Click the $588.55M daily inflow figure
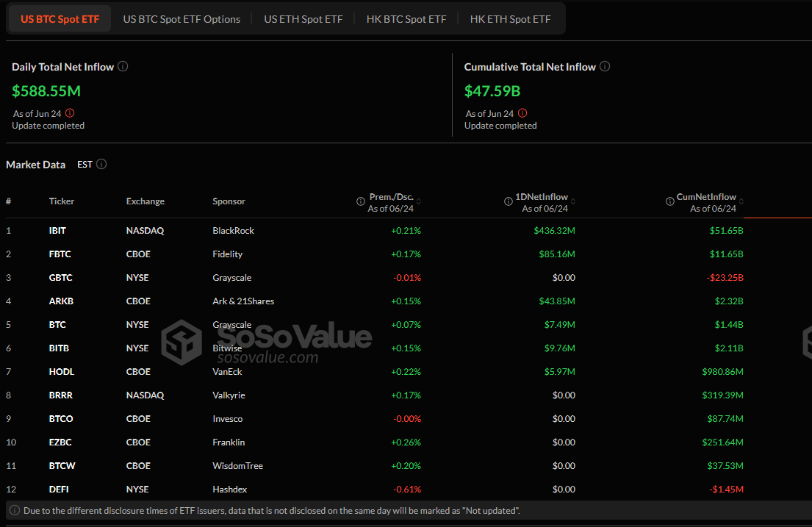 tap(46, 91)
